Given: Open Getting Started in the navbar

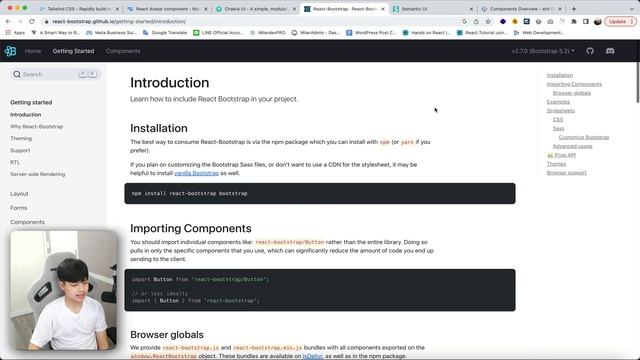Looking at the screenshot, I should [73, 51].
